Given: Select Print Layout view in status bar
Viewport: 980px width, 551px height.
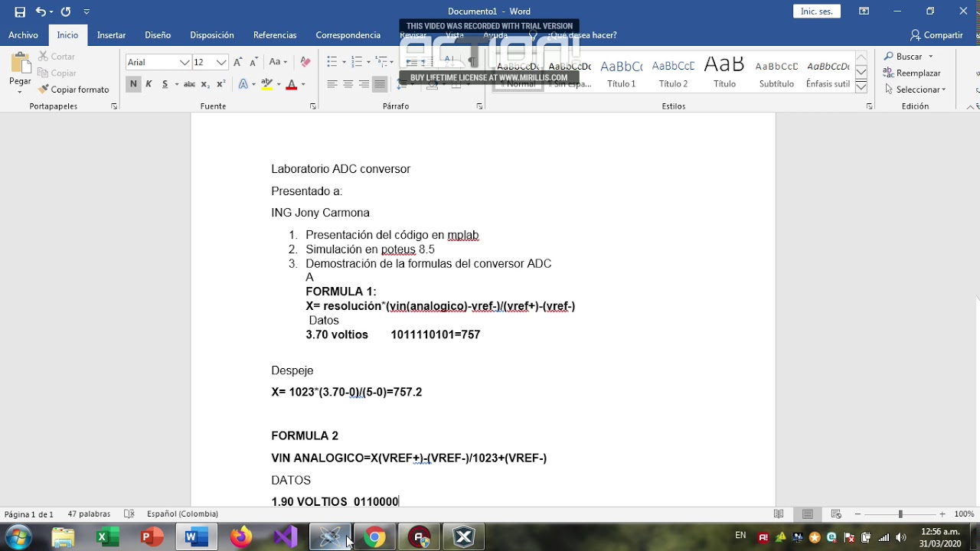Looking at the screenshot, I should (x=808, y=514).
